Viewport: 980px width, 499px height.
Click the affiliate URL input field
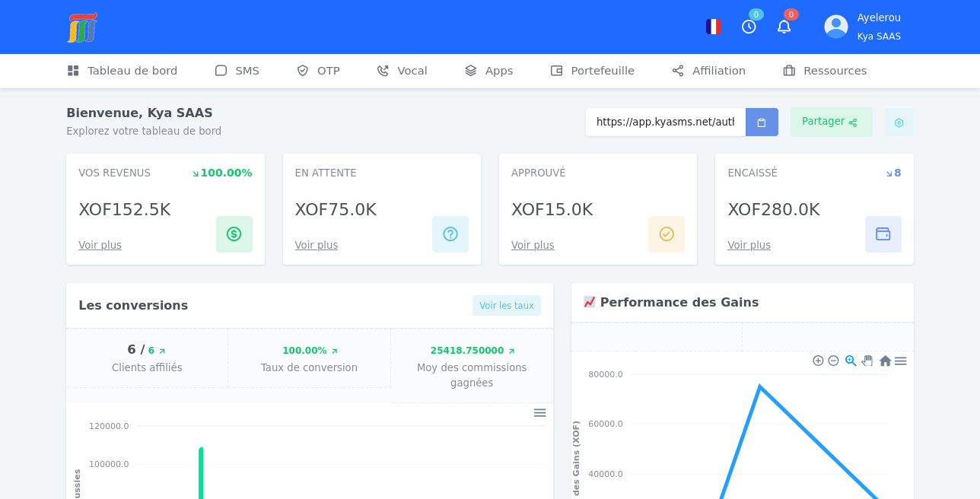(x=665, y=122)
